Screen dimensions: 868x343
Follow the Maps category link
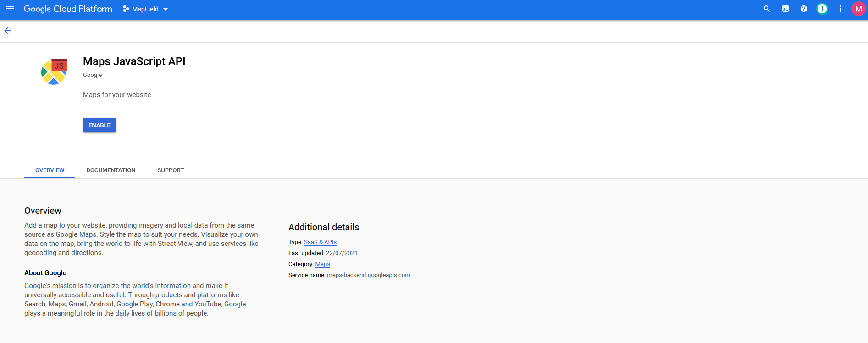pos(323,264)
